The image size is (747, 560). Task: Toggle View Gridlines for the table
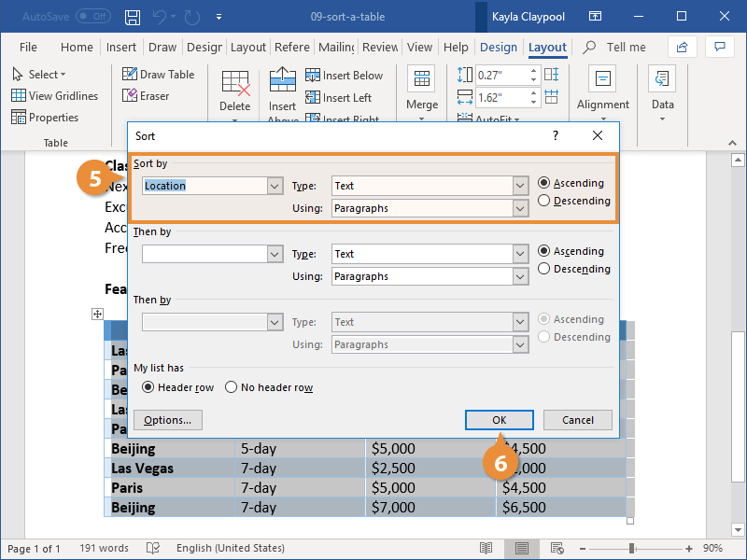tap(55, 95)
